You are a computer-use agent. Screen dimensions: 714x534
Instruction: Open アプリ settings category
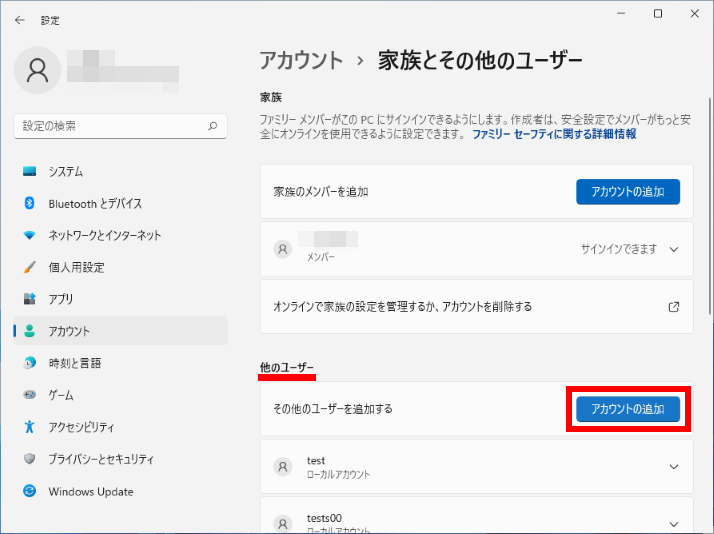tap(121, 299)
